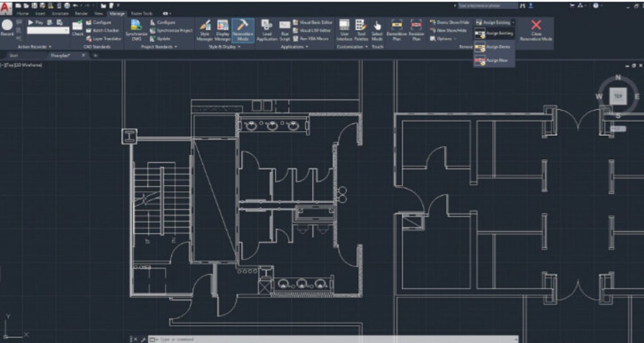Open the Assign Existing dropdown arrow
Image resolution: width=644 pixels, height=343 pixels.
tap(513, 23)
